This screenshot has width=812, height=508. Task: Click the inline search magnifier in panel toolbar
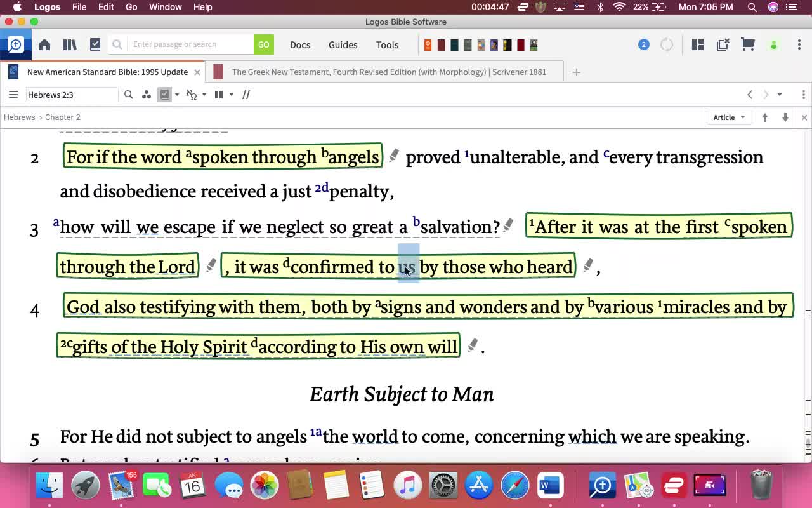click(x=128, y=95)
